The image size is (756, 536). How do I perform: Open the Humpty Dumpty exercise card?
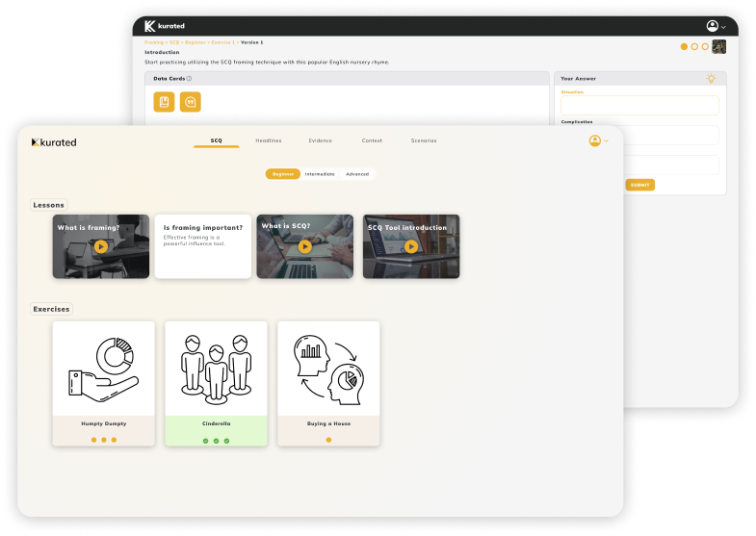(x=103, y=383)
